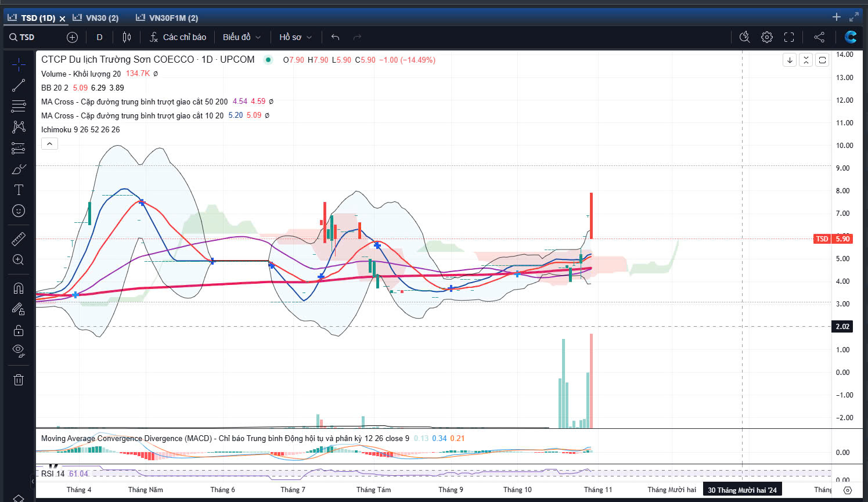
Task: Add a new chart tab
Action: coord(837,17)
